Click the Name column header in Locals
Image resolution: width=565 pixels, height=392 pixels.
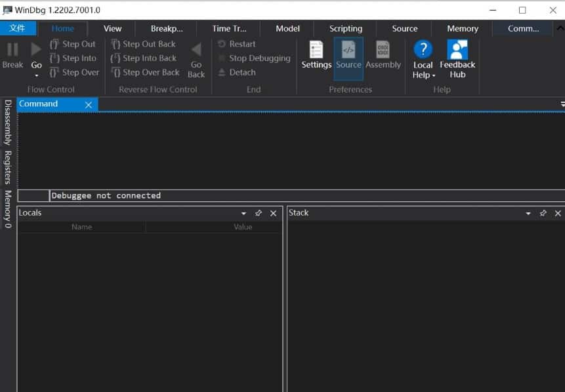pos(82,227)
